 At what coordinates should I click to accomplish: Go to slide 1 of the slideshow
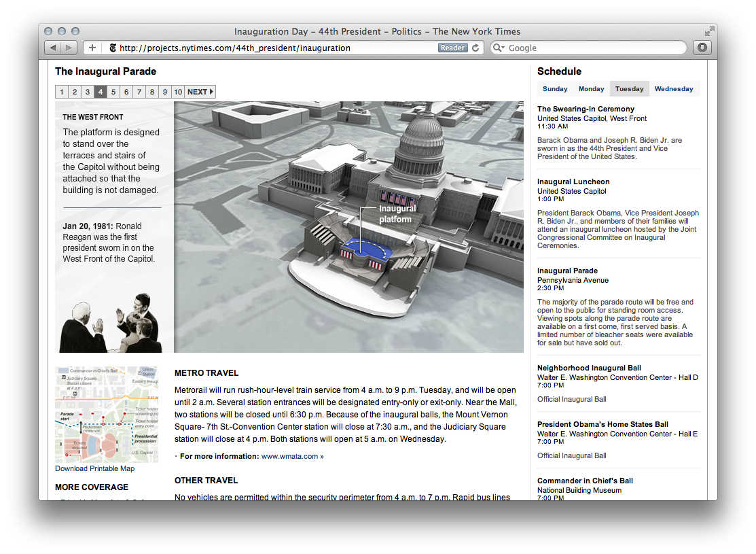pyautogui.click(x=62, y=92)
